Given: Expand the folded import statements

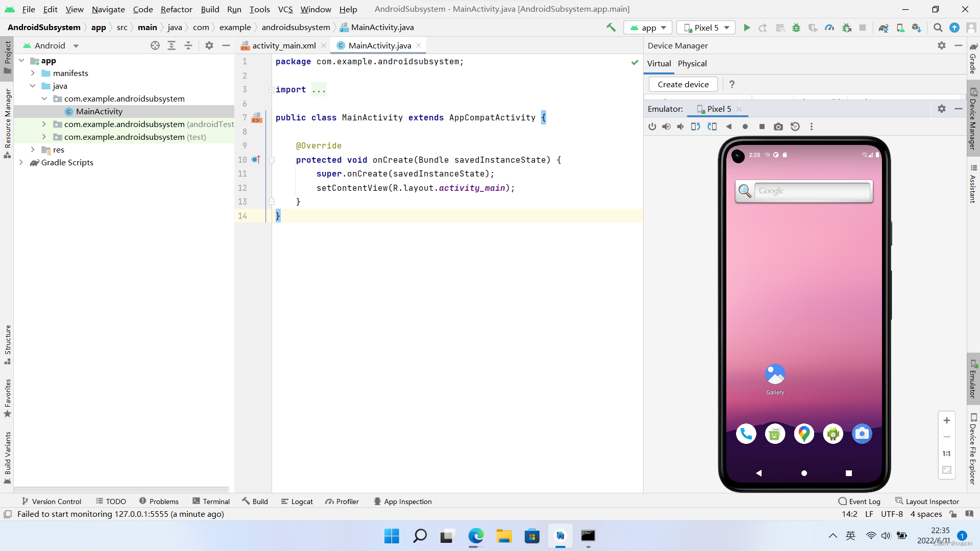Looking at the screenshot, I should coord(272,90).
